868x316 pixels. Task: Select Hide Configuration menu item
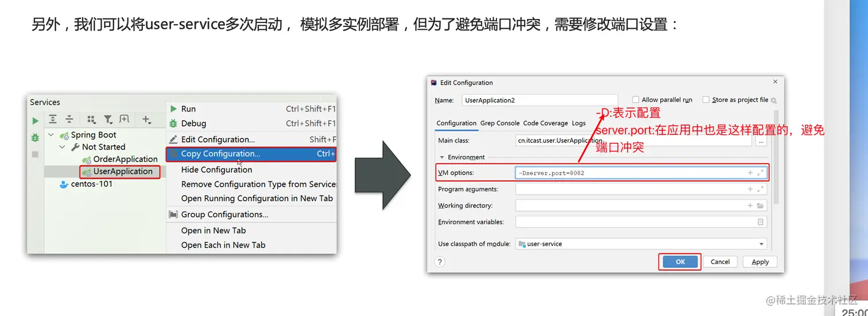[x=251, y=169]
